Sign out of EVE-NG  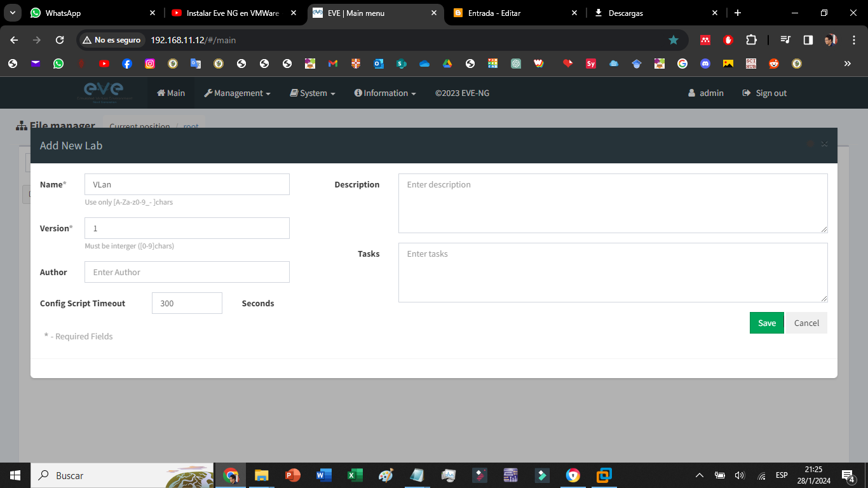(x=764, y=93)
